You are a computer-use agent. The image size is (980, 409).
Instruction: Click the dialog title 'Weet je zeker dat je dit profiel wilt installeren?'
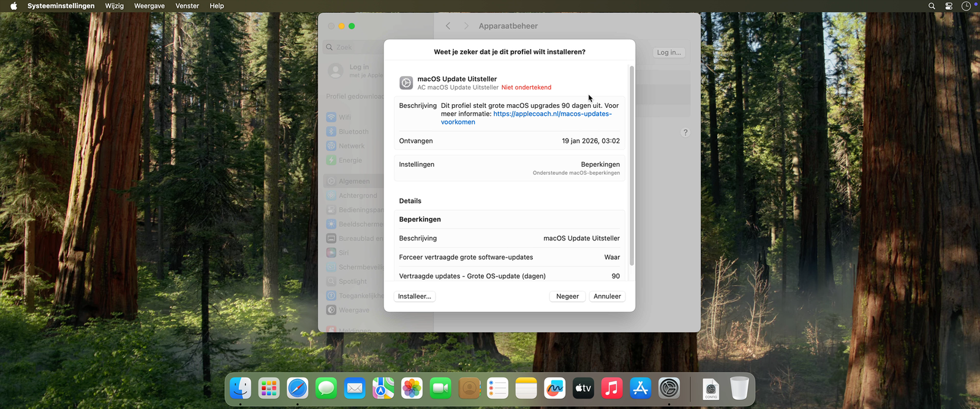510,52
